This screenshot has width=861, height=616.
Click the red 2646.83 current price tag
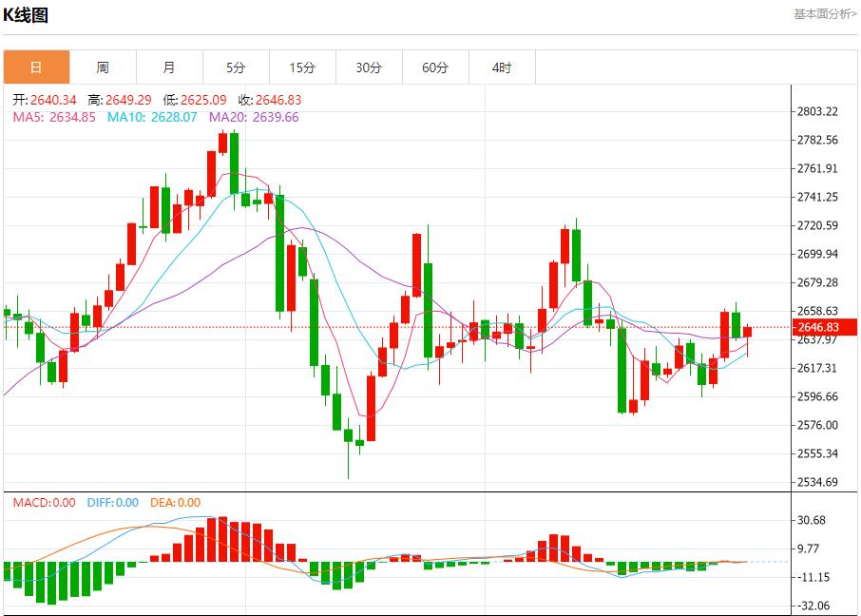[825, 327]
